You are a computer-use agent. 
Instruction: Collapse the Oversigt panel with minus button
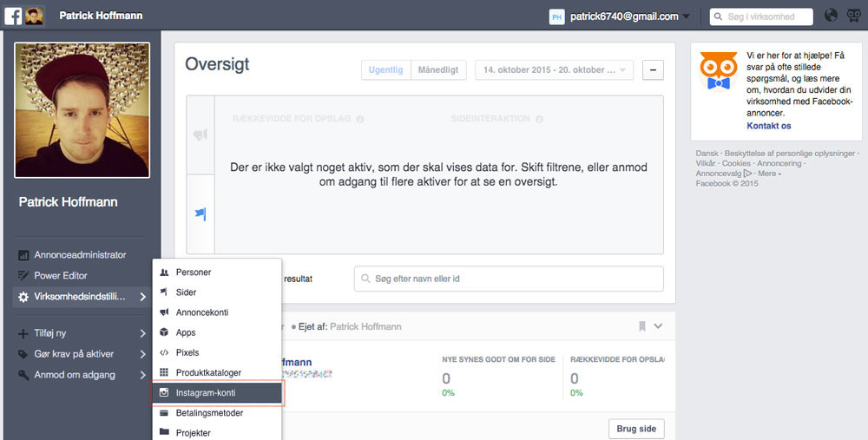click(653, 70)
